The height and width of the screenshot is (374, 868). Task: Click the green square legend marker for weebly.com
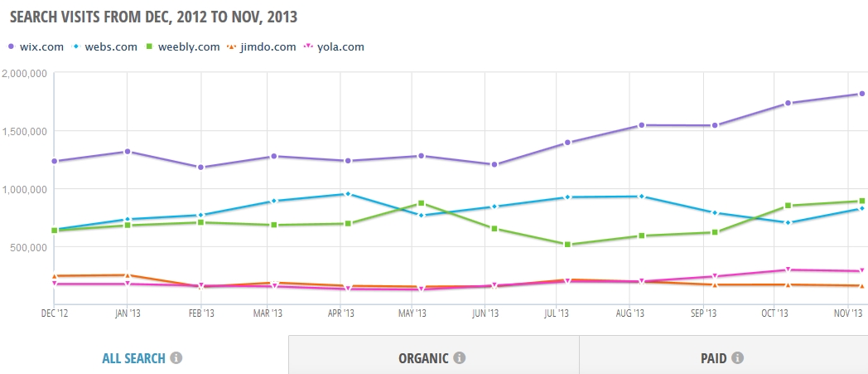coord(150,47)
